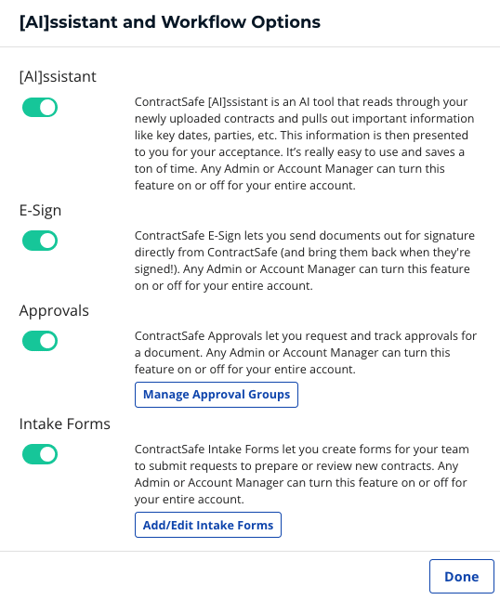The image size is (500, 600).
Task: Click the ContractSafe Approvals description text
Action: [x=305, y=352]
